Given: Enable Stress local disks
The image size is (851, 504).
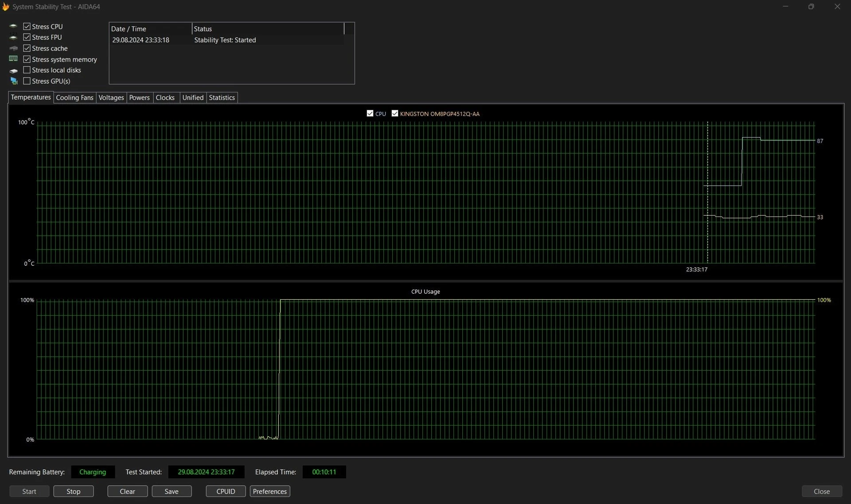Looking at the screenshot, I should [27, 70].
